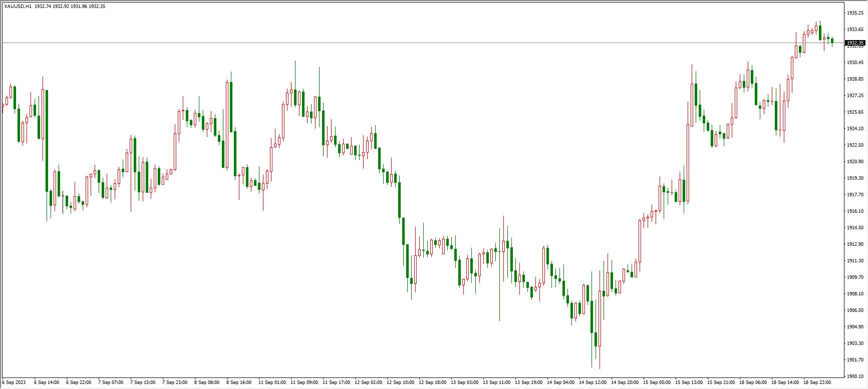
Task: Choose the 13 Sep 11:00 time label
Action: pos(496,382)
